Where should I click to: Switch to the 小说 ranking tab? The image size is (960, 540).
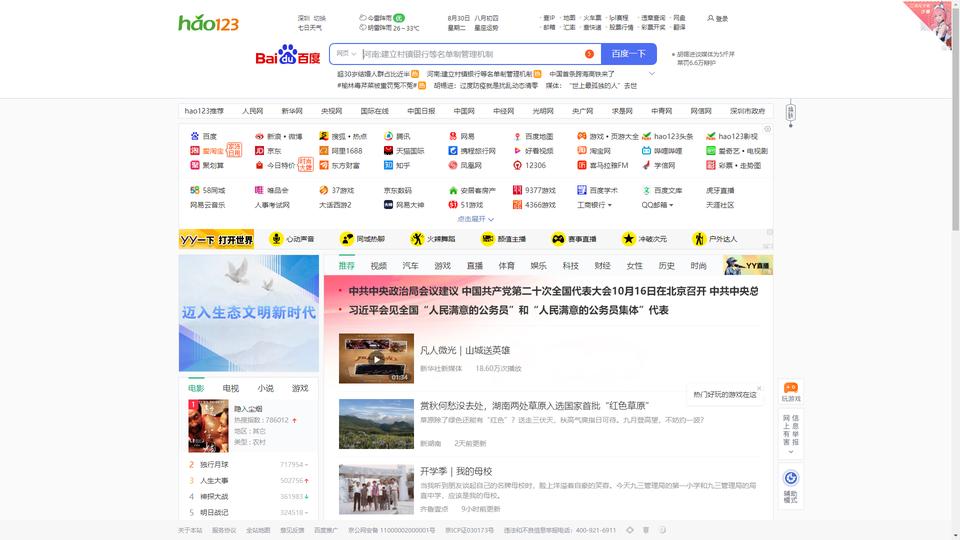pos(266,388)
